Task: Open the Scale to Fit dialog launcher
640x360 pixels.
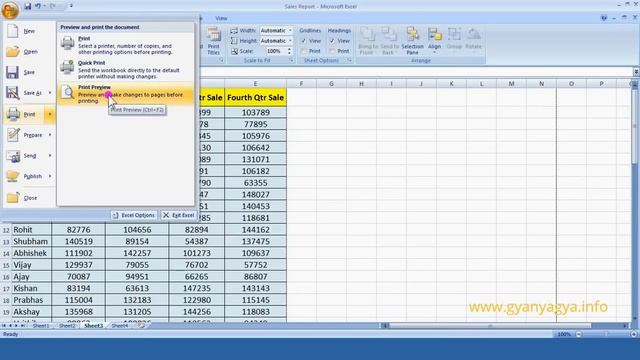Action: [x=291, y=60]
